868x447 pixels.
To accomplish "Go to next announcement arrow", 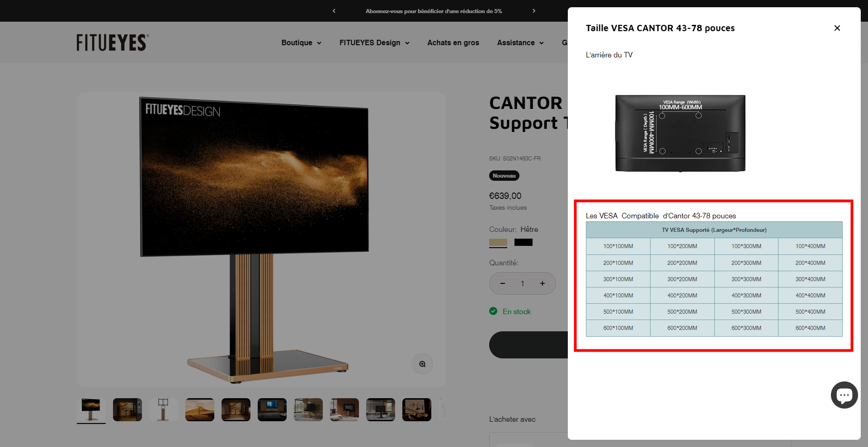I will pyautogui.click(x=534, y=11).
